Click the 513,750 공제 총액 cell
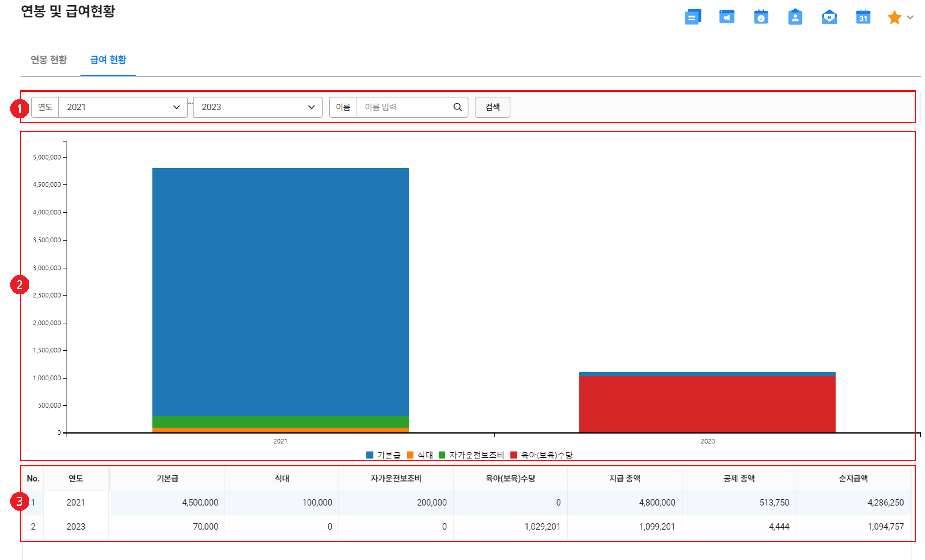Screen dimensions: 925x560 pyautogui.click(x=739, y=503)
